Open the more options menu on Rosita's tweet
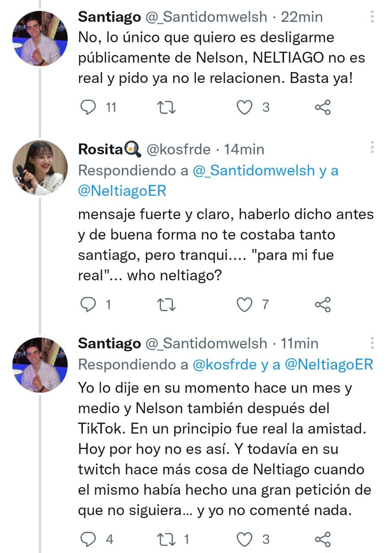The height and width of the screenshot is (553, 392). [372, 147]
